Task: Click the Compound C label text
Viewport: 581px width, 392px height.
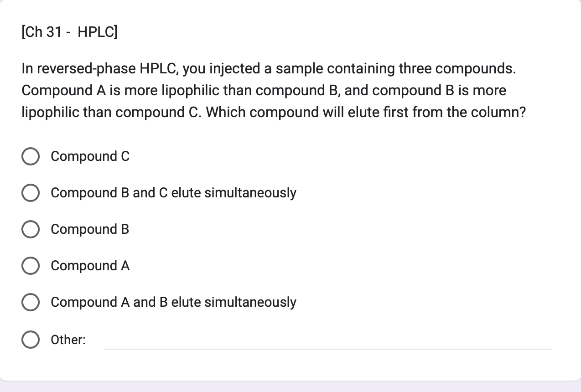Action: [90, 156]
